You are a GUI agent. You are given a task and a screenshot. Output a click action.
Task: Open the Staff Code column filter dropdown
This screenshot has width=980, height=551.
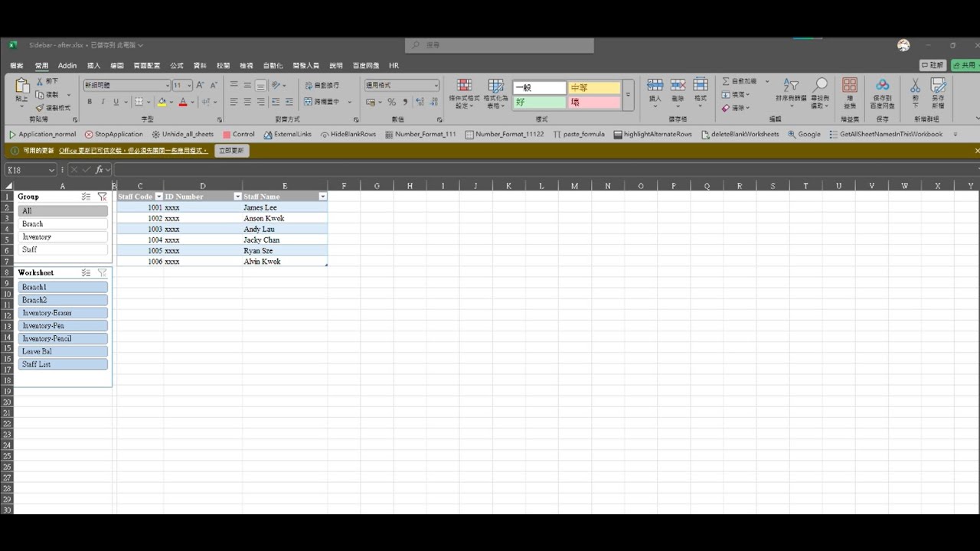[x=158, y=197]
